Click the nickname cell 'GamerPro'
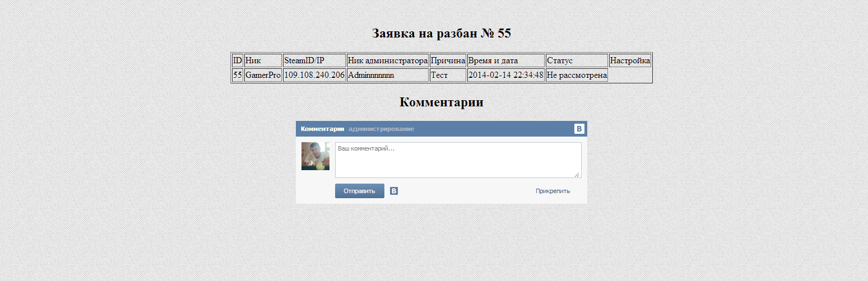This screenshot has width=868, height=281. [x=263, y=75]
